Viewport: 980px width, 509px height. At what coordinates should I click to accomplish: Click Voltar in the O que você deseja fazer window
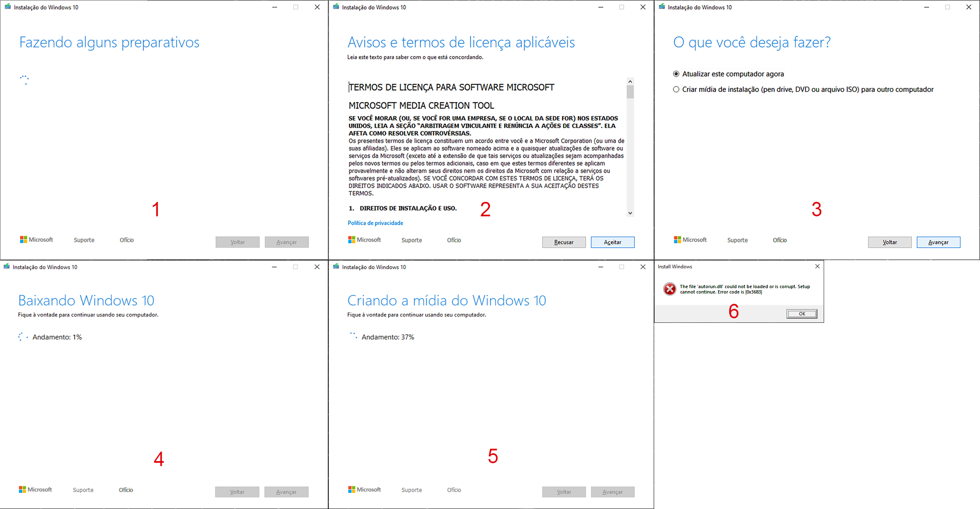click(x=890, y=242)
